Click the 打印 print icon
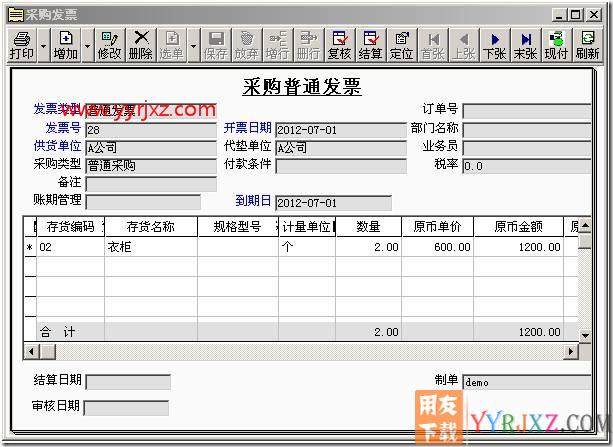 (x=22, y=45)
